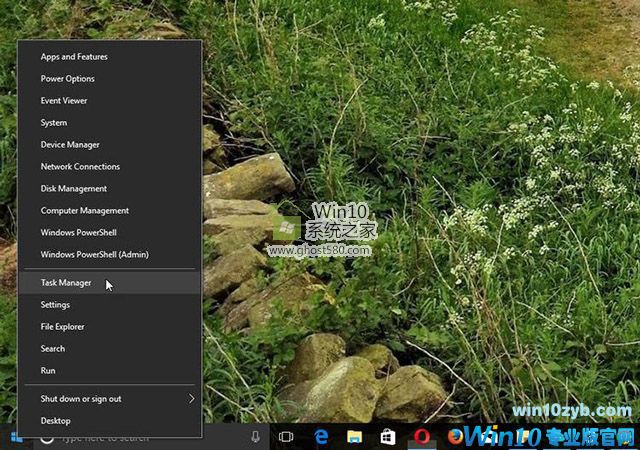Screen dimensions: 640x450
Task: Select Run from the menu
Action: pyautogui.click(x=48, y=371)
